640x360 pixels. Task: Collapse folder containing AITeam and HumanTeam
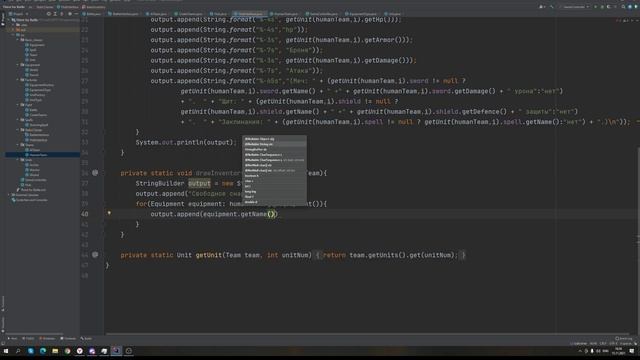(18, 145)
